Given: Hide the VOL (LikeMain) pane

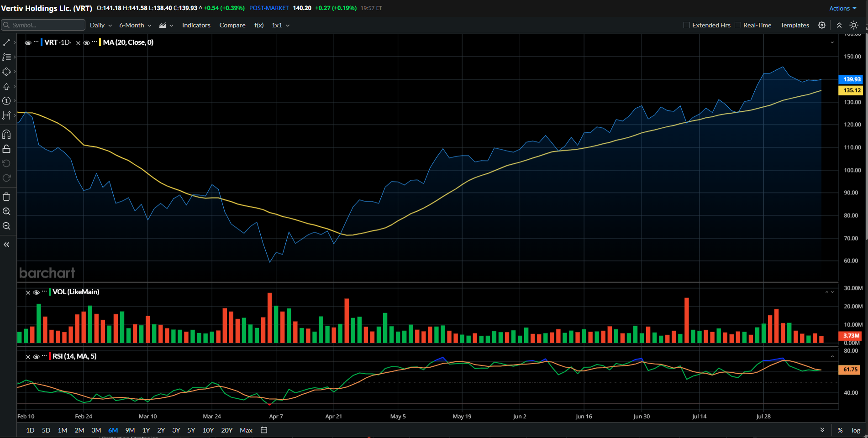Looking at the screenshot, I should [x=36, y=292].
